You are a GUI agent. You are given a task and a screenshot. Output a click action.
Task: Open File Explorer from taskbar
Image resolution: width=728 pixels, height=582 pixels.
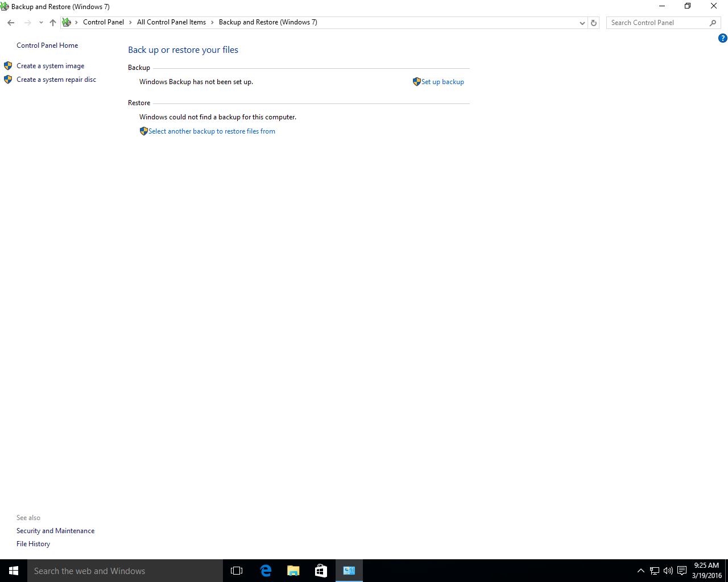click(x=293, y=571)
